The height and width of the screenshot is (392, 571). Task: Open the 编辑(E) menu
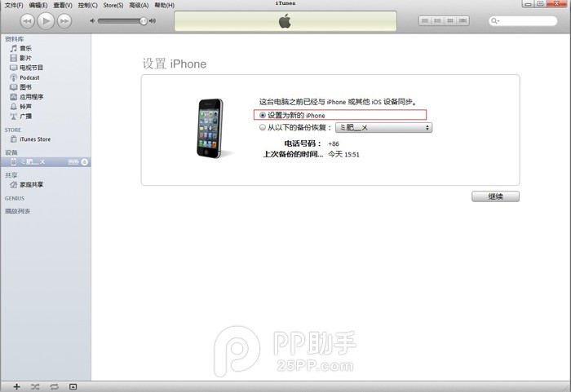point(38,5)
